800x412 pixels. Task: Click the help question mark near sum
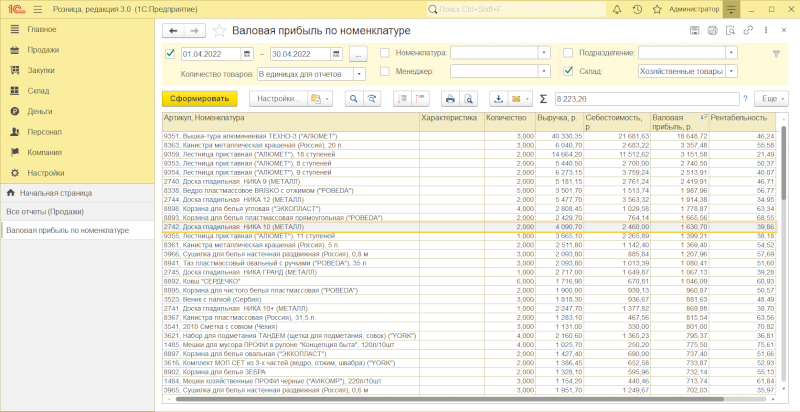tap(745, 99)
